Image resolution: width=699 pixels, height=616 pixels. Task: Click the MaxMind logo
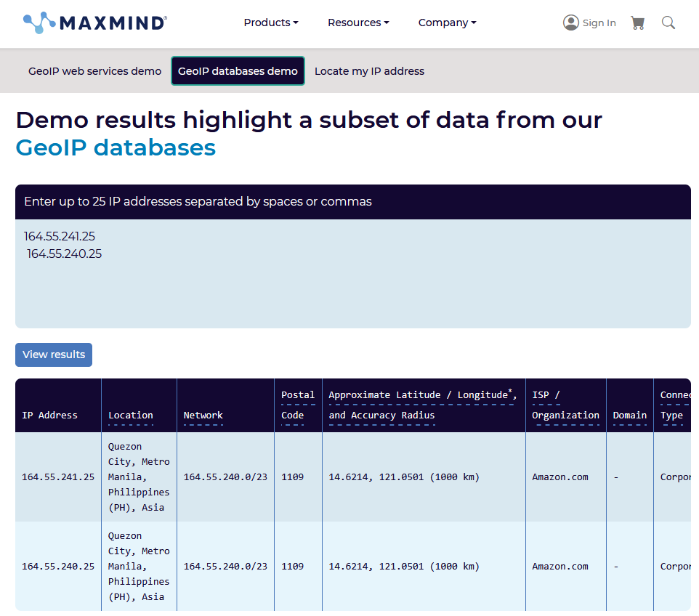click(93, 22)
